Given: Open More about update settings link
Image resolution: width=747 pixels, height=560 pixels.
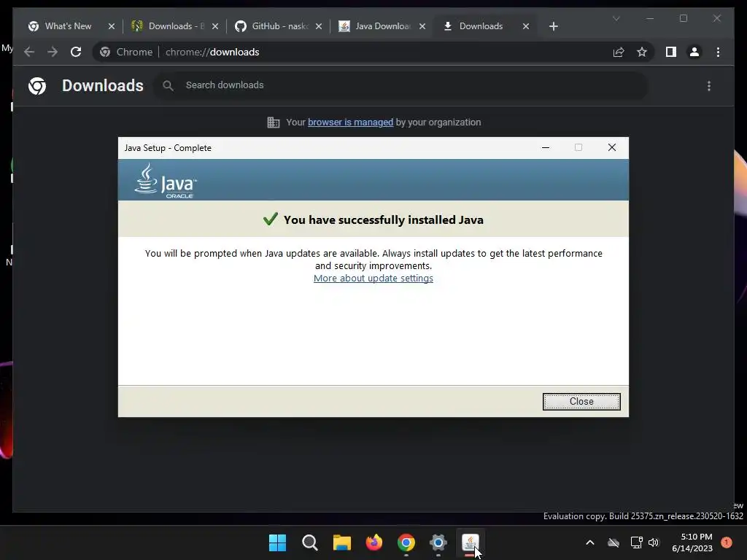Looking at the screenshot, I should [x=373, y=278].
